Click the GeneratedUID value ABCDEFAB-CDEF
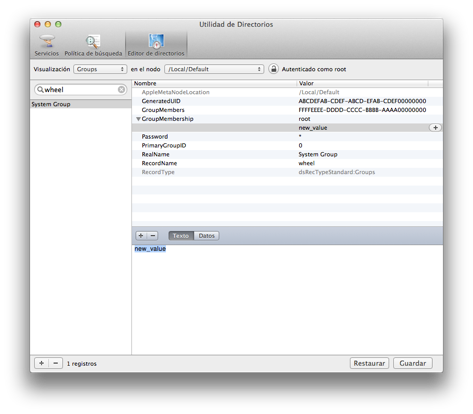Image resolution: width=473 pixels, height=414 pixels. coord(362,101)
